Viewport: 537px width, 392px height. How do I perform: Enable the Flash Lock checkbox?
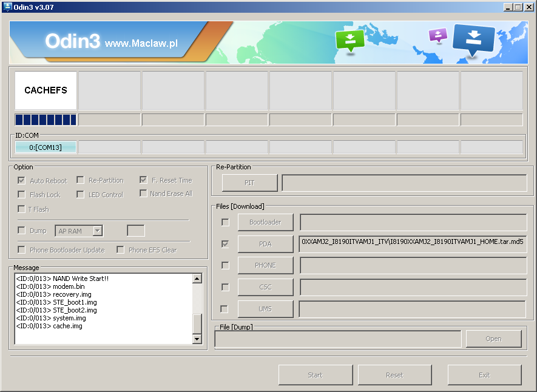(21, 194)
